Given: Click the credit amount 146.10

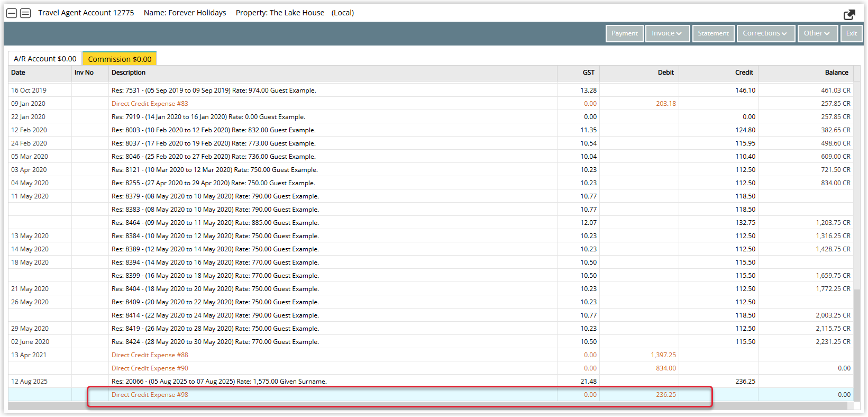Looking at the screenshot, I should pyautogui.click(x=745, y=90).
